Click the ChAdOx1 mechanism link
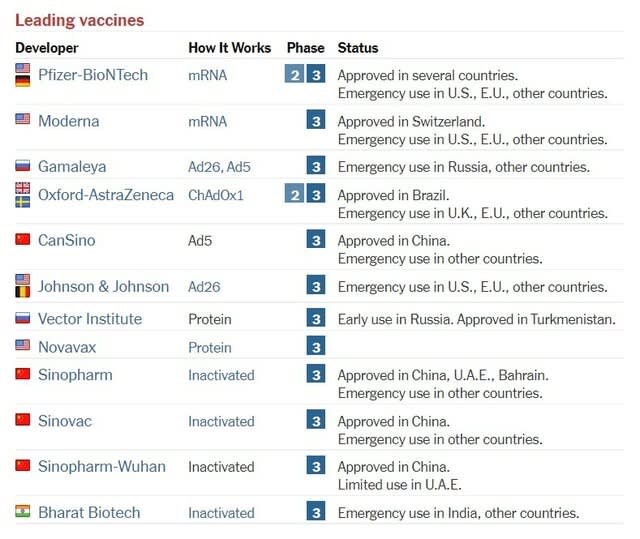Image resolution: width=640 pixels, height=539 pixels. click(216, 195)
